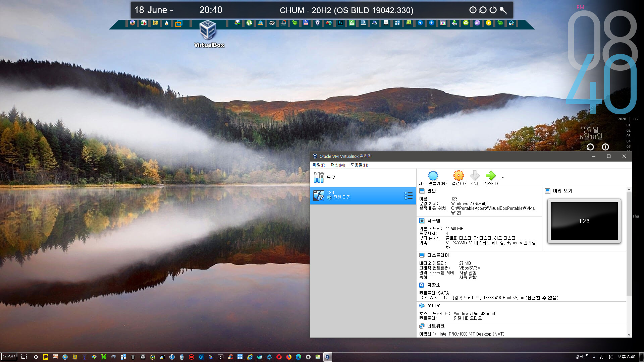
Task: Expand the 링크 toolbar chevron
Action: 587,355
